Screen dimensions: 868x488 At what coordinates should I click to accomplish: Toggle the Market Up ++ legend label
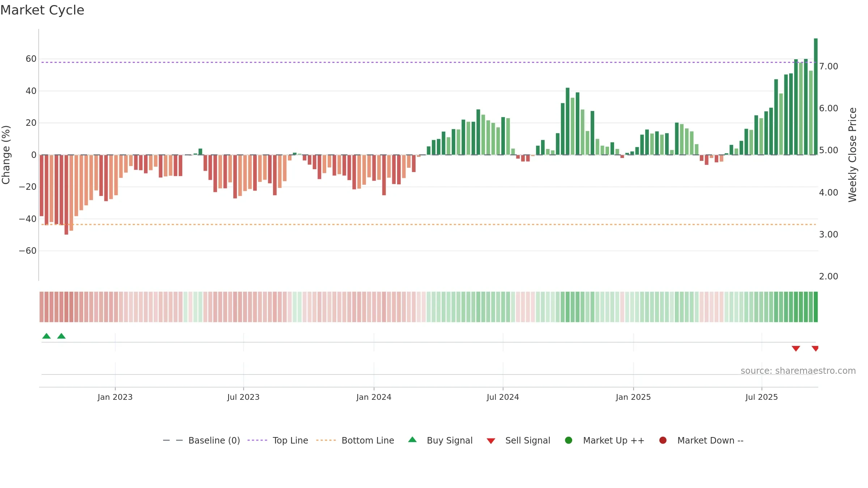pos(614,440)
